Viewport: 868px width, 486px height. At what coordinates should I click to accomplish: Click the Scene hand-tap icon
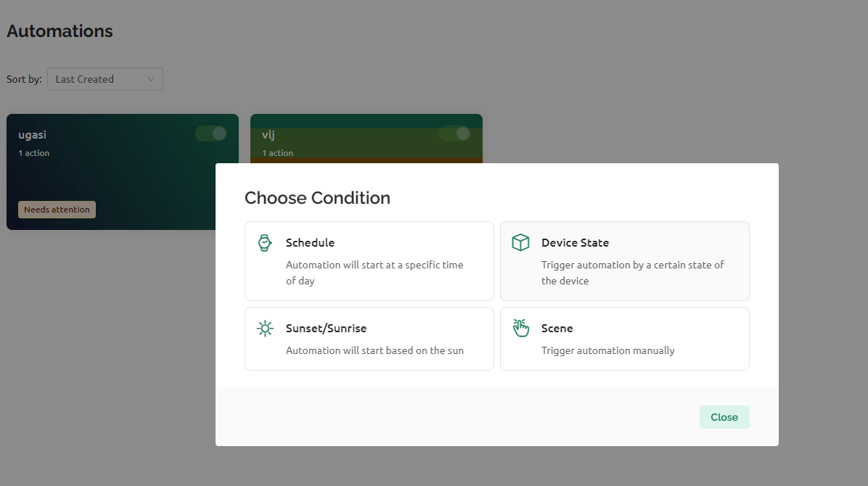click(520, 328)
